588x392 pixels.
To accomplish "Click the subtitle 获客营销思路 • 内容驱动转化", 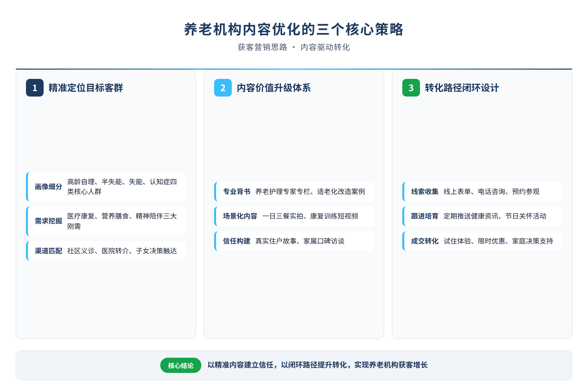I will point(294,47).
